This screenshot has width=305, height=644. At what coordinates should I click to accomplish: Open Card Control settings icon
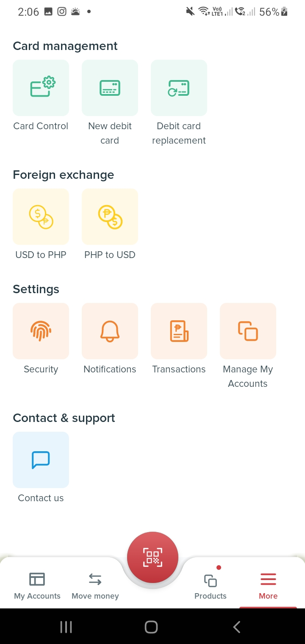click(41, 88)
